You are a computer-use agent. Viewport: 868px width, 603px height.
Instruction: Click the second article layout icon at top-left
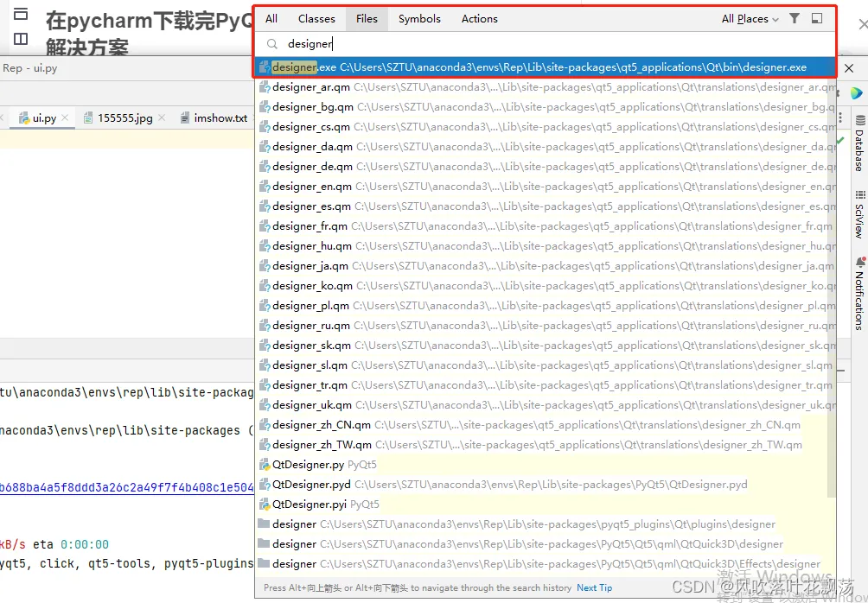21,39
